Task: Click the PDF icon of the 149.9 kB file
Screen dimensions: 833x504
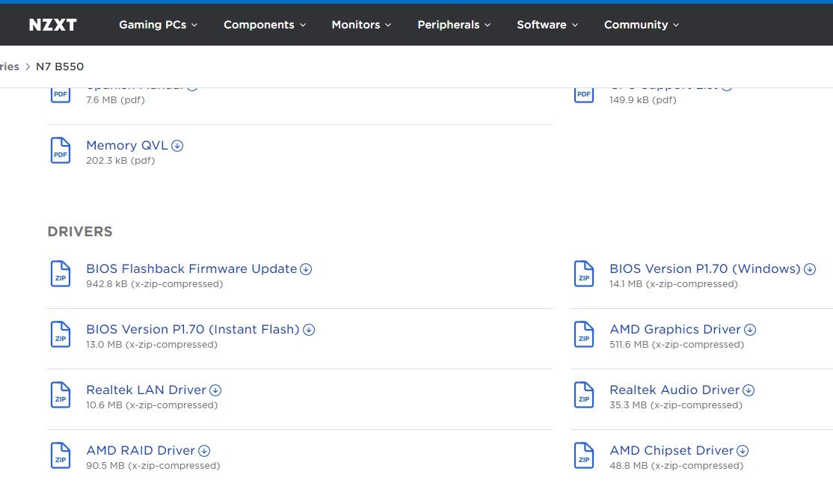Action: tap(584, 95)
